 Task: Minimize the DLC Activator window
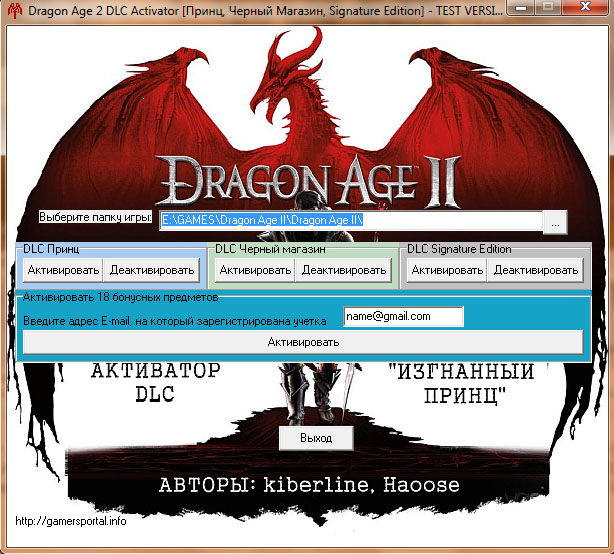point(521,7)
